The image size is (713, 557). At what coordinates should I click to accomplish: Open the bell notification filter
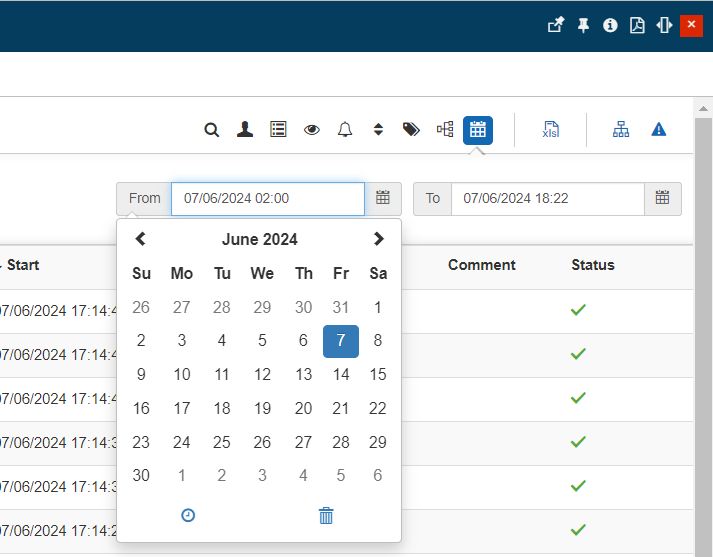[x=345, y=130]
